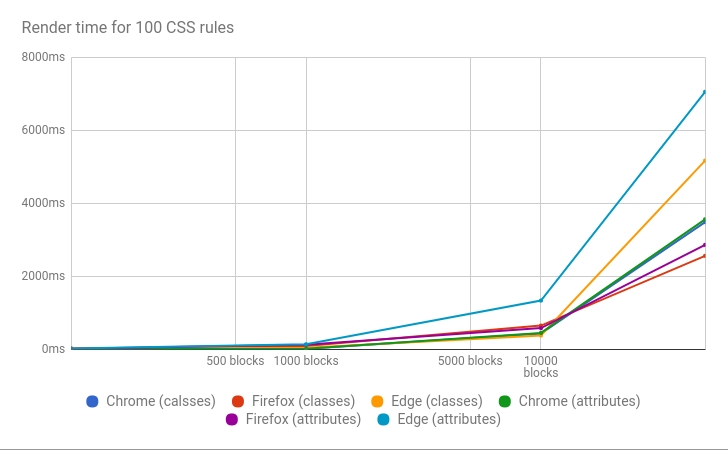
Task: Click the teal line's data point above 10000 blocks
Action: pyautogui.click(x=541, y=300)
